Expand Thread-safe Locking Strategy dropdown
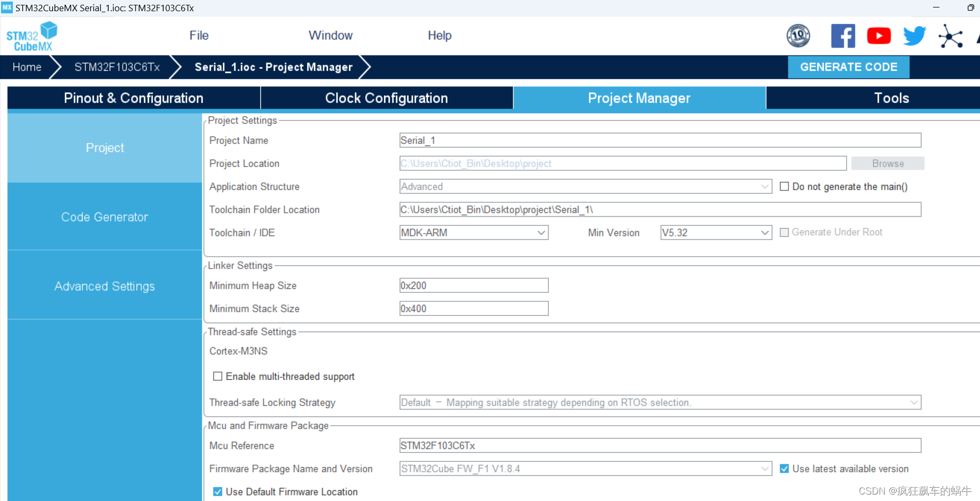980x501 pixels. point(660,402)
